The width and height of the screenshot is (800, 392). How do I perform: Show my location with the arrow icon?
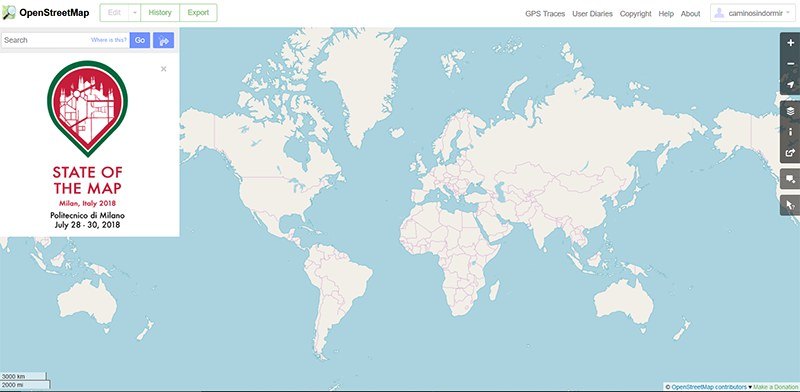(790, 85)
